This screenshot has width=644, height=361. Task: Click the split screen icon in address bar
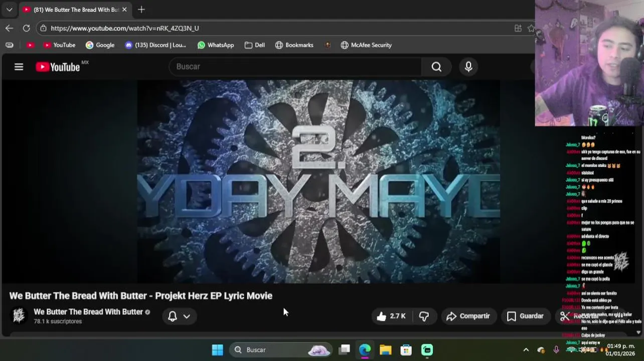[x=518, y=28]
